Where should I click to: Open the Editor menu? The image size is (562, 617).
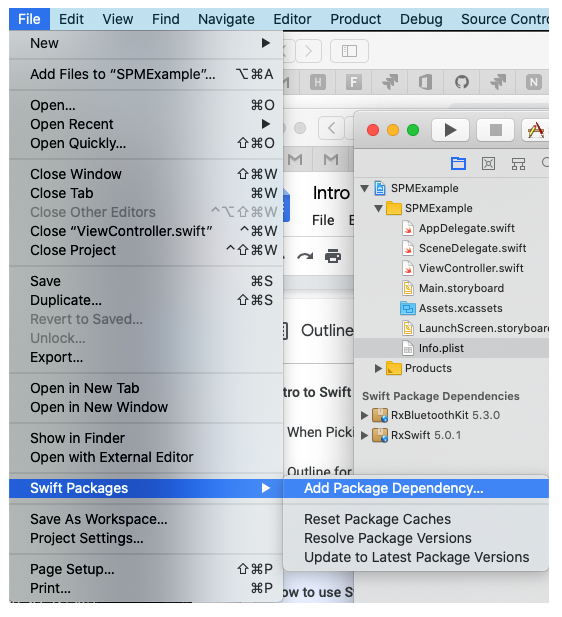coord(292,19)
